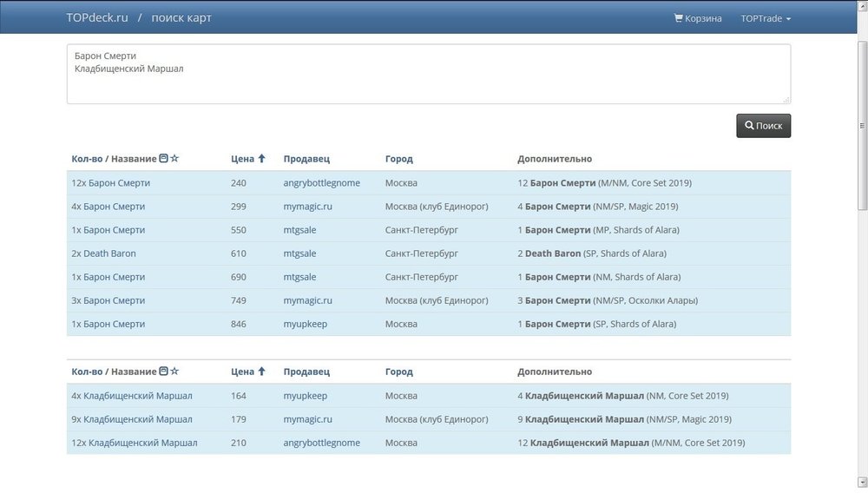Open the 4x Кладбищенский Маршал listing
This screenshot has height=500, width=868.
tap(132, 396)
